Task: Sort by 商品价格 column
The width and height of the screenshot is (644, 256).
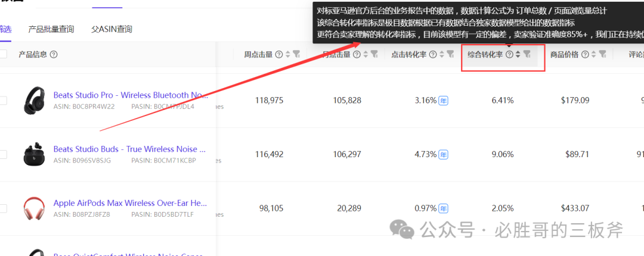Action: point(594,54)
